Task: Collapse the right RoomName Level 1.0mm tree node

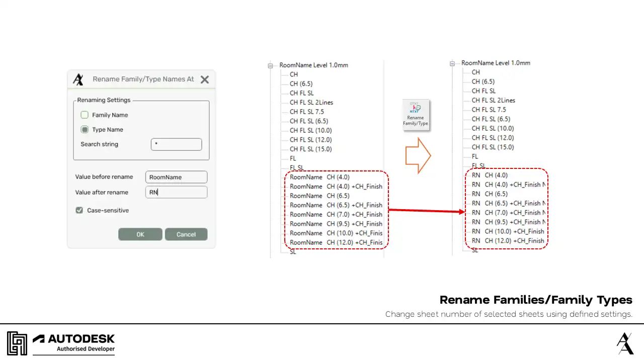Action: click(x=452, y=63)
